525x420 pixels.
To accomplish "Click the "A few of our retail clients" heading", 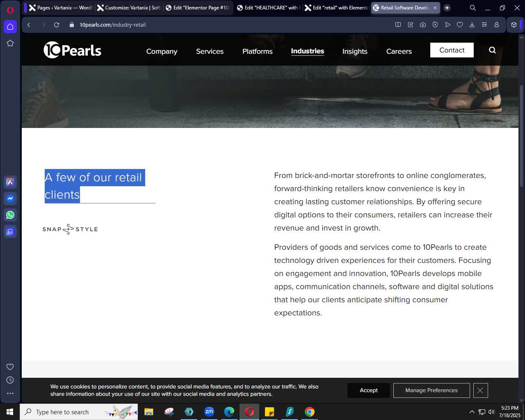I will pyautogui.click(x=95, y=186).
